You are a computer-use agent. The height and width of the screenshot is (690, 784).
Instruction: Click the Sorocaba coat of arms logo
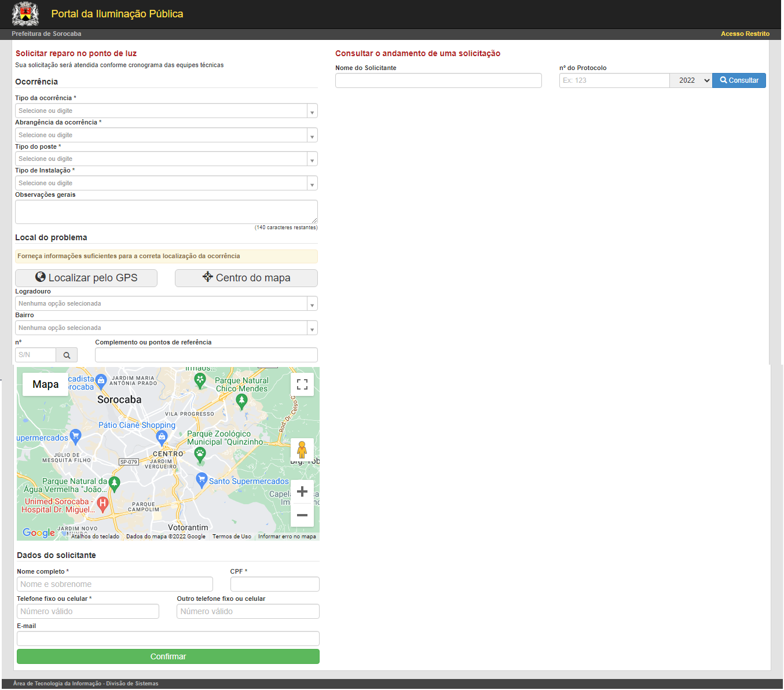point(25,14)
